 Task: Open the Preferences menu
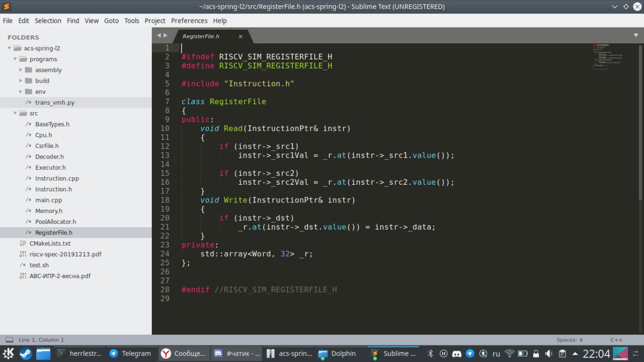189,21
